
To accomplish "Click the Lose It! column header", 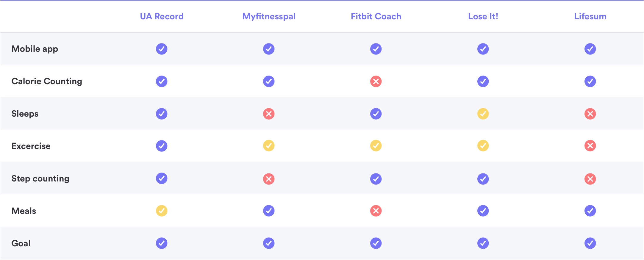I will pos(483,16).
